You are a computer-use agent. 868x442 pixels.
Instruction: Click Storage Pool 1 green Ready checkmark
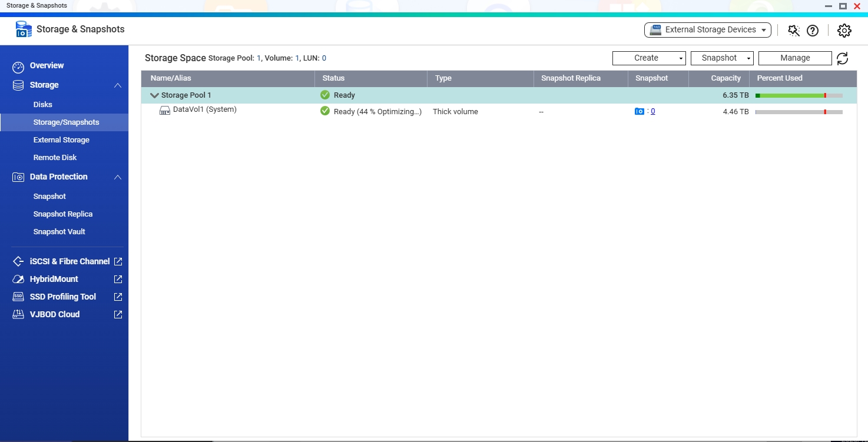[325, 95]
